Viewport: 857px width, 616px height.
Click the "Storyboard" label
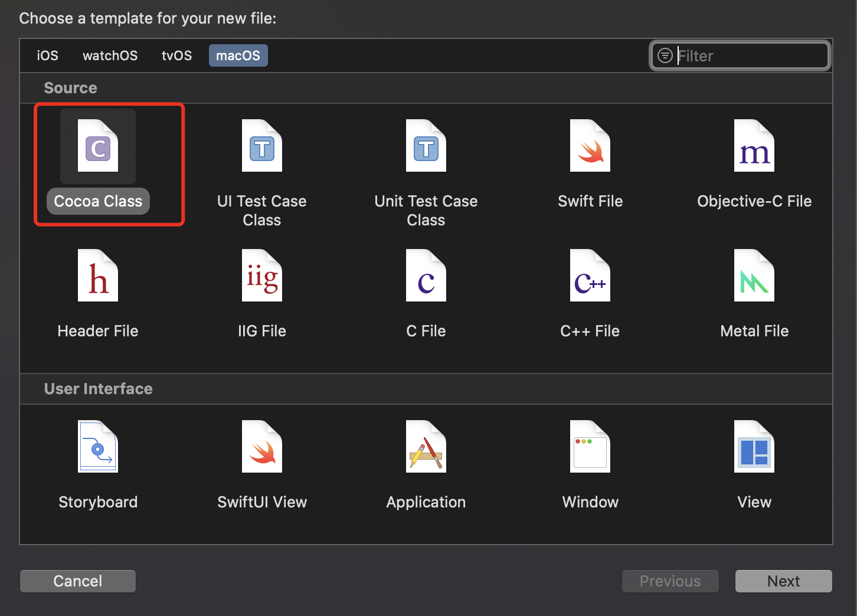[x=98, y=502]
